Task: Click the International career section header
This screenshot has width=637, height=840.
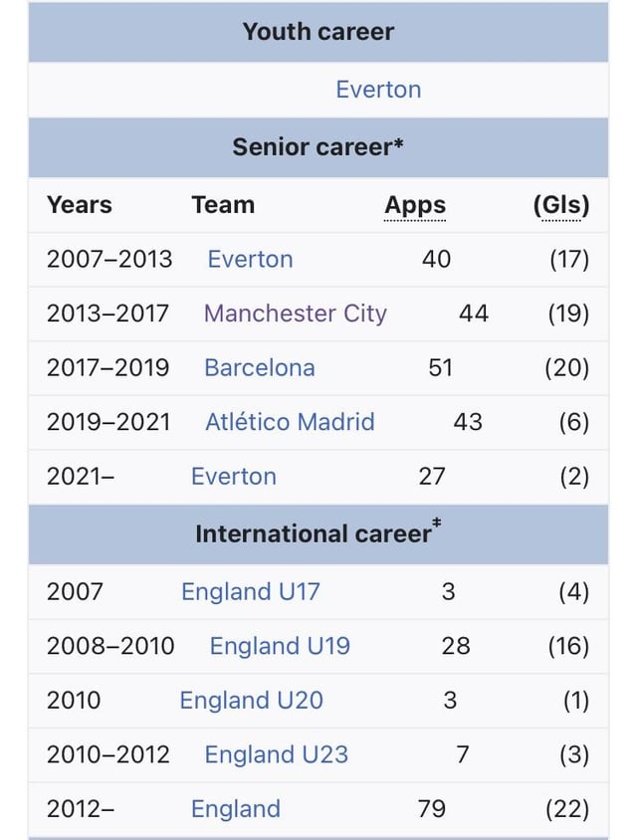Action: 313,534
